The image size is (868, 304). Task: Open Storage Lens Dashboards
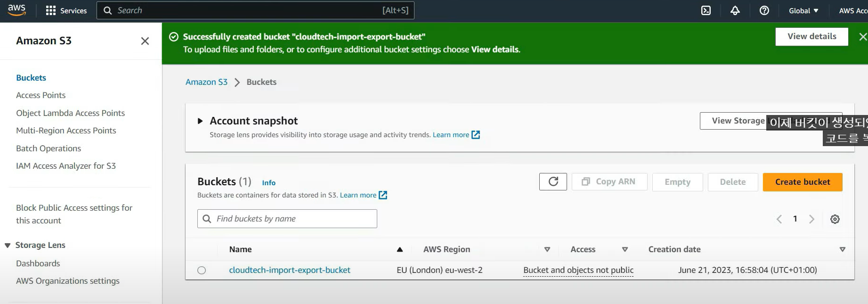click(38, 263)
